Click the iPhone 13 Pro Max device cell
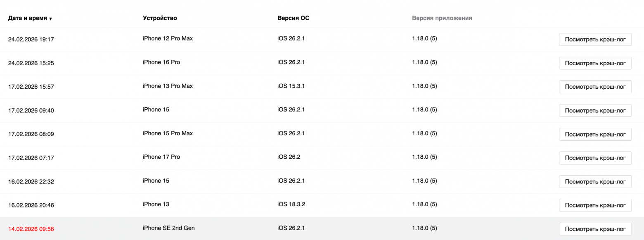 (x=168, y=86)
